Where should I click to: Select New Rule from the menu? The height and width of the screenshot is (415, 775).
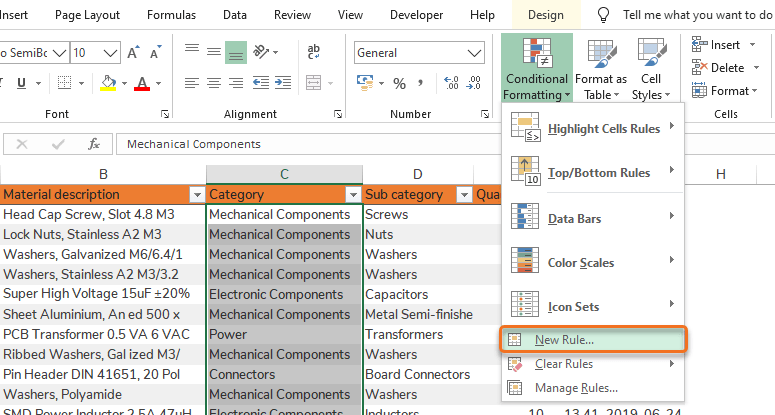[564, 340]
